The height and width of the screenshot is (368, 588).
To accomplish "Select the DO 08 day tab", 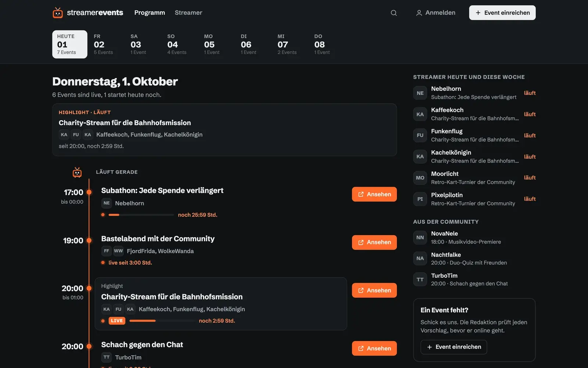I will point(327,44).
